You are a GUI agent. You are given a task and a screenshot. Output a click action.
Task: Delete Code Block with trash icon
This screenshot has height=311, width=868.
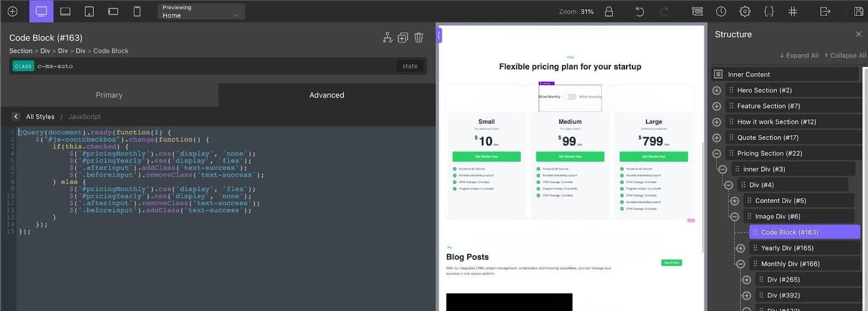pos(419,37)
